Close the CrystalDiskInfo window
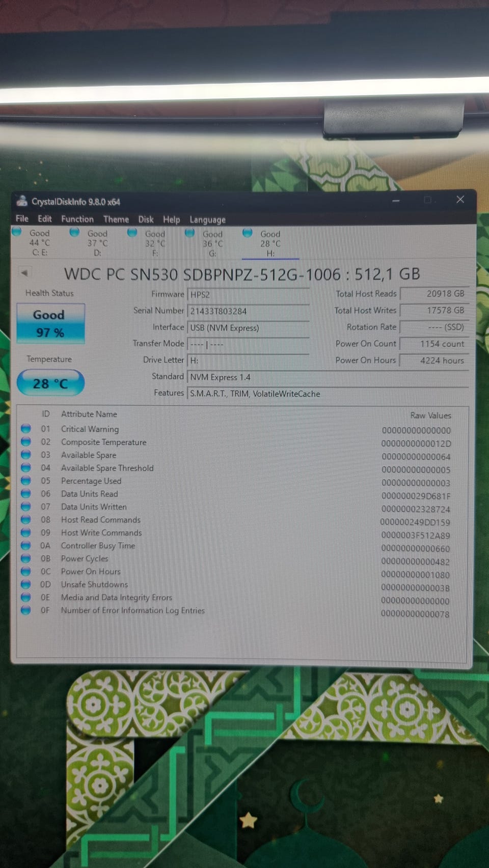Image resolution: width=489 pixels, height=868 pixels. click(460, 200)
